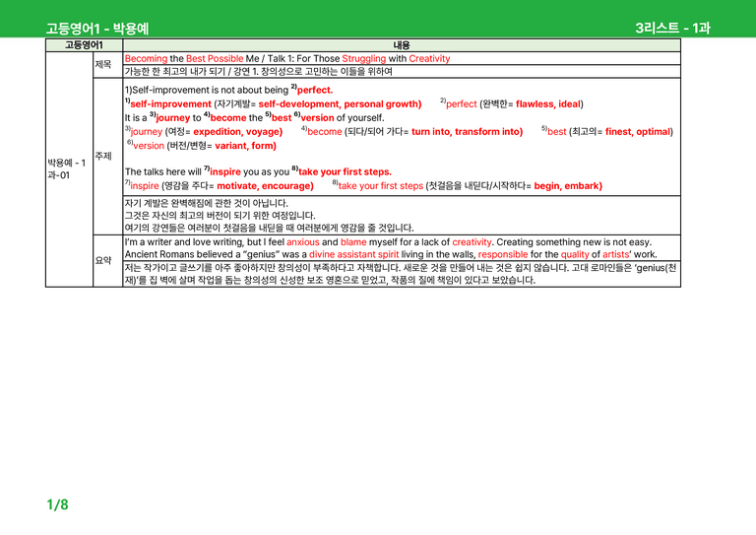Click the bold red word perfect.

coord(315,91)
